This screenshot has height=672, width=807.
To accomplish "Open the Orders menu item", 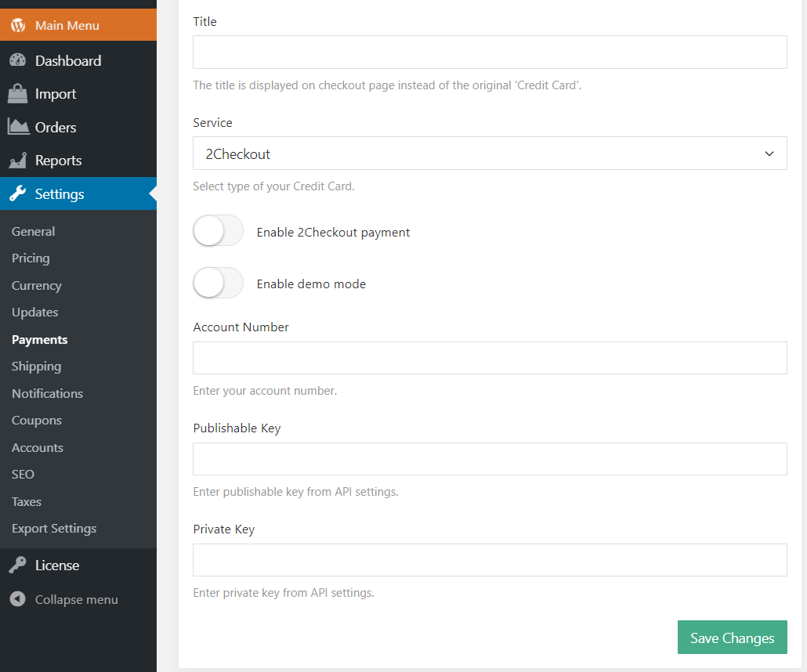I will click(78, 127).
